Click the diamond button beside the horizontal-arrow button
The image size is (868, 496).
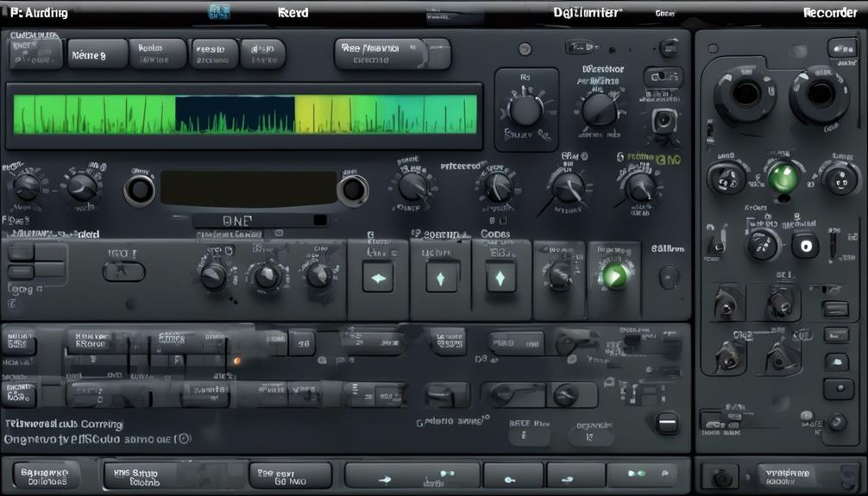pyautogui.click(x=441, y=278)
